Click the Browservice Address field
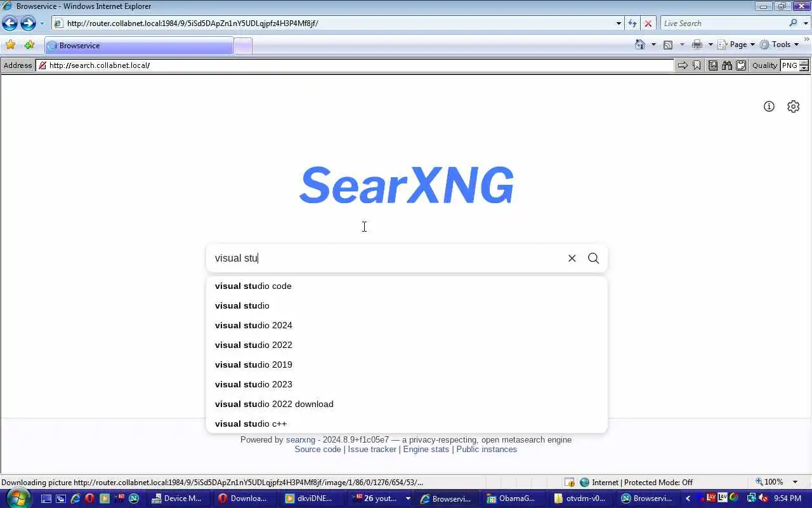Screen dimensions: 812x508 (355, 65)
